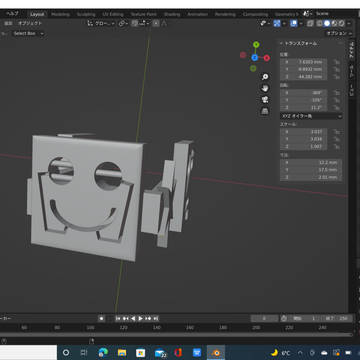Screen dimensions: 360x360
Task: Switch to Animation workspace tab
Action: 197,14
